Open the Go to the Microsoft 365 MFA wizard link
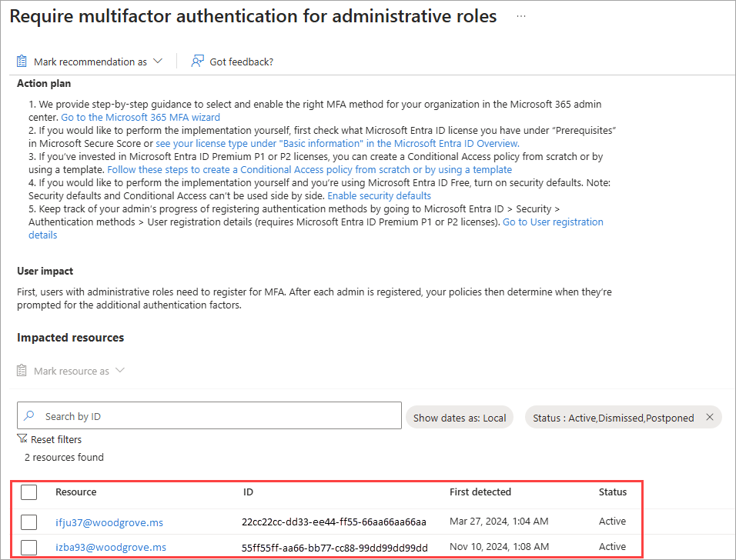The width and height of the screenshot is (736, 560). [140, 117]
